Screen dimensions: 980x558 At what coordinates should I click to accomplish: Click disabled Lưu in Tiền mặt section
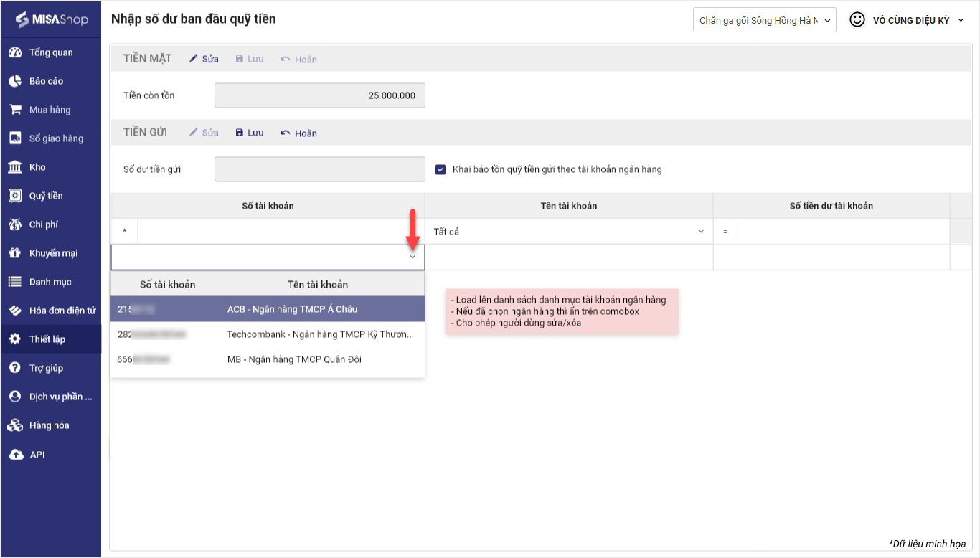(250, 59)
